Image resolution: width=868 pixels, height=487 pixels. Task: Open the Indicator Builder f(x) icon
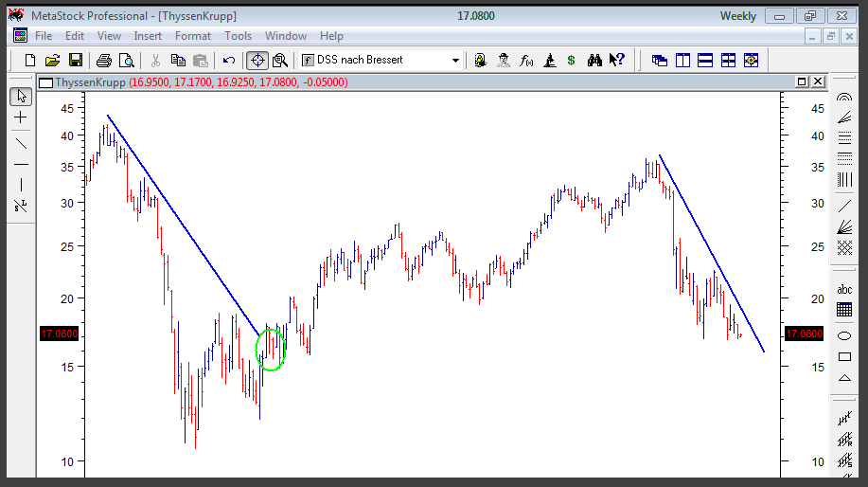(x=526, y=61)
